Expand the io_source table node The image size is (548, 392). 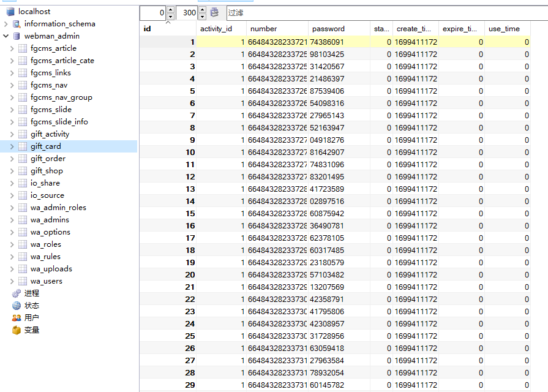pyautogui.click(x=12, y=195)
